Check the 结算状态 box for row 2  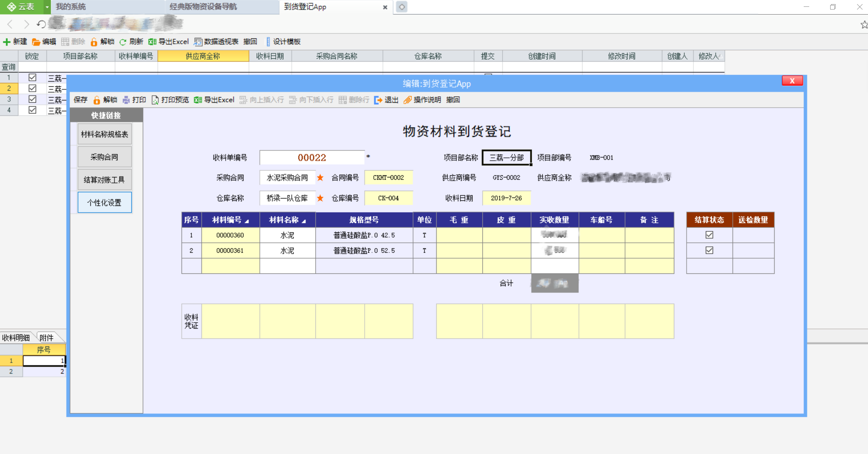pyautogui.click(x=709, y=250)
